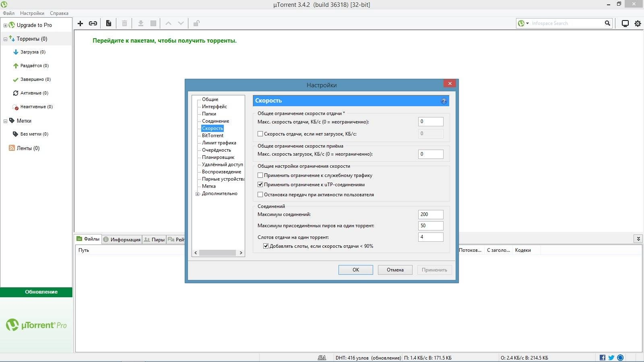Check Остановка передач при активности пользователя
The image size is (644, 362).
[260, 194]
